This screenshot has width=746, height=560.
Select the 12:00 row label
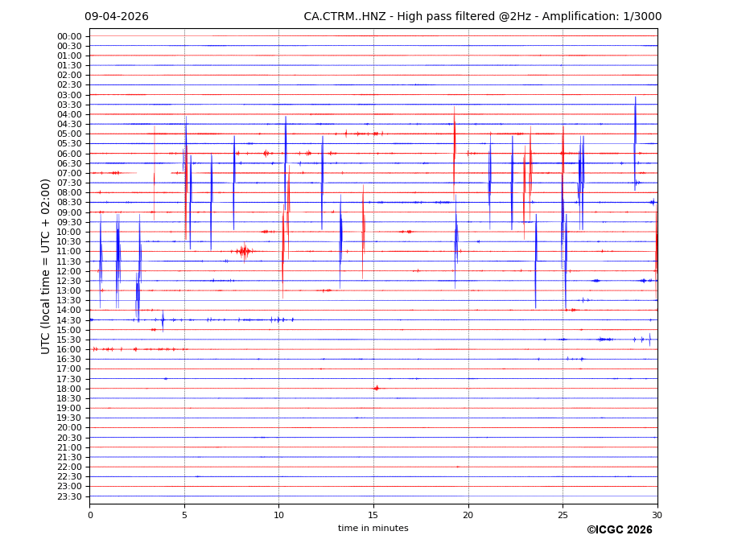coord(69,271)
